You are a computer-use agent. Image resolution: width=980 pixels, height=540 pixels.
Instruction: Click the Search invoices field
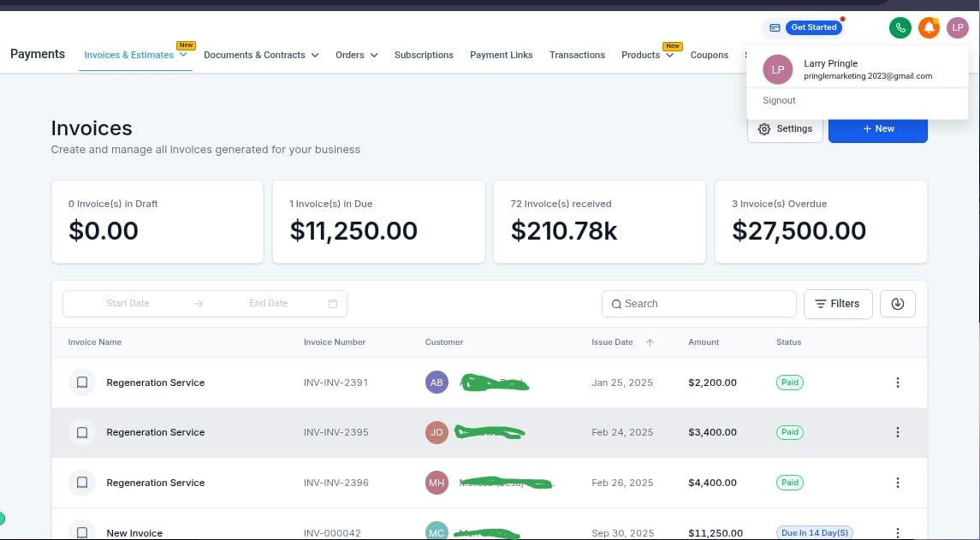(x=698, y=304)
